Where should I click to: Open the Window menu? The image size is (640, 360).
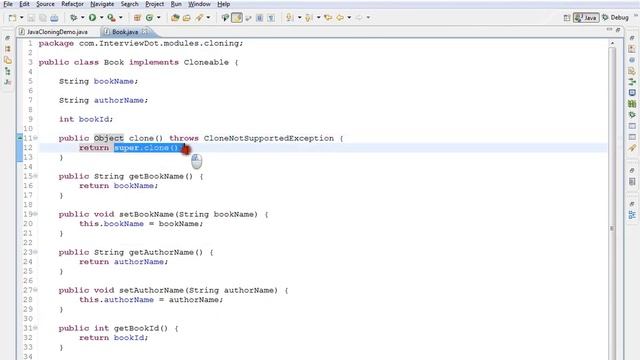tap(199, 4)
